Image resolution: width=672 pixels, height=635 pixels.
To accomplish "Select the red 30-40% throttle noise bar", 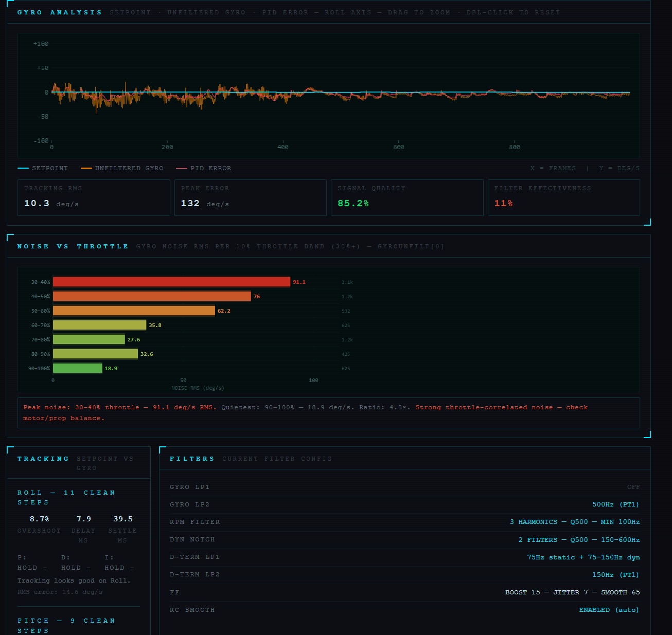I will 171,282.
